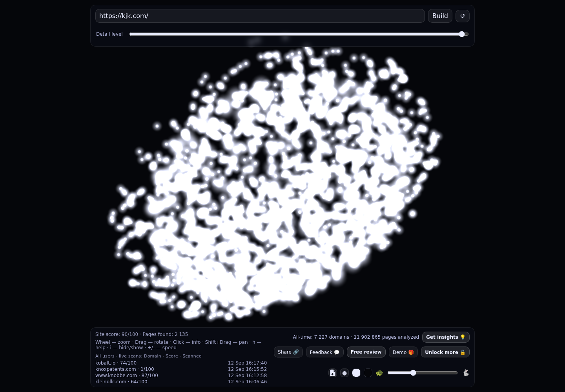The width and height of the screenshot is (565, 392).
Task: Select the www.knobbe.com · 87/100 scan row
Action: point(181,376)
